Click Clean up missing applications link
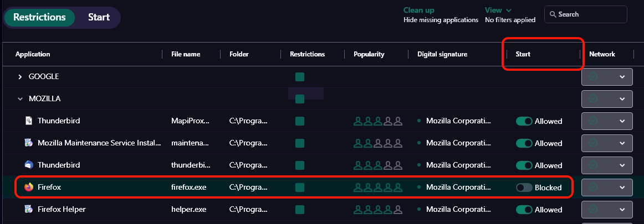This screenshot has height=224, width=644. click(418, 10)
